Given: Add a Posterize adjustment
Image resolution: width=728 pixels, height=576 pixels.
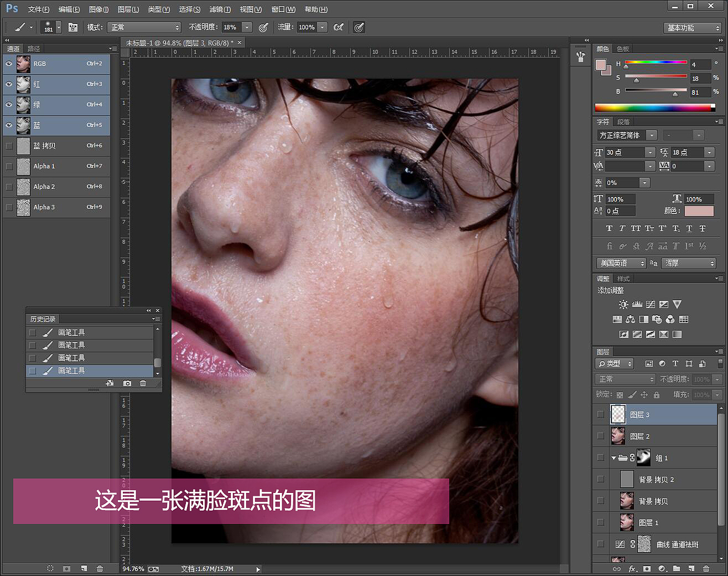Looking at the screenshot, I should tap(637, 334).
